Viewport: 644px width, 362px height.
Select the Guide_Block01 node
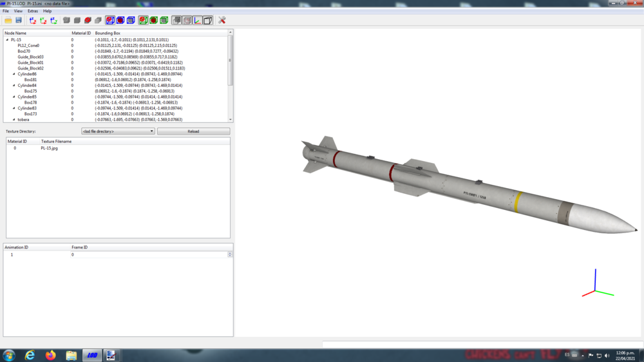coord(30,63)
